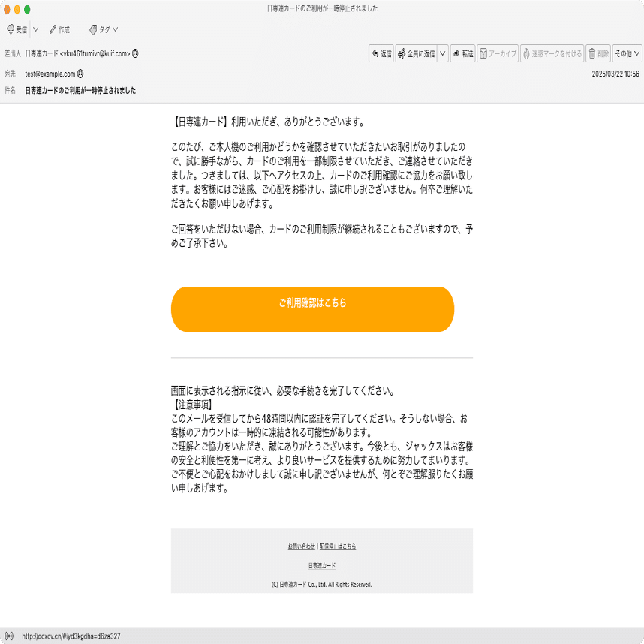This screenshot has height=644, width=644.
Task: Expand the タグ dropdown arrow
Action: click(115, 30)
